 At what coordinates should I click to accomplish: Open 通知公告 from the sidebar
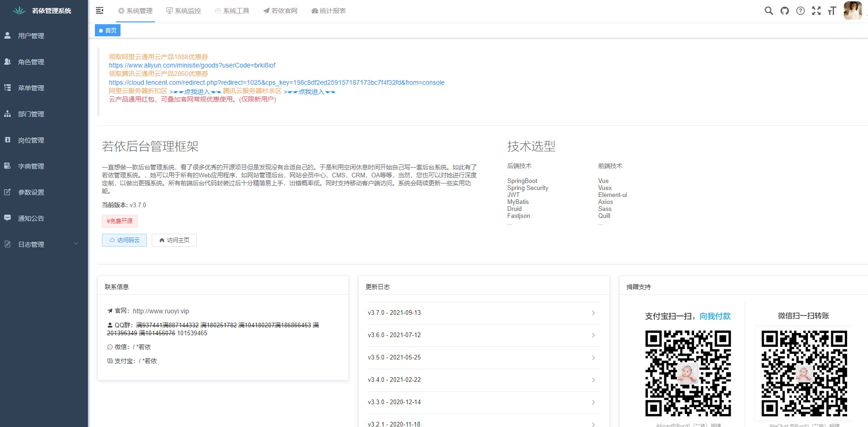31,218
